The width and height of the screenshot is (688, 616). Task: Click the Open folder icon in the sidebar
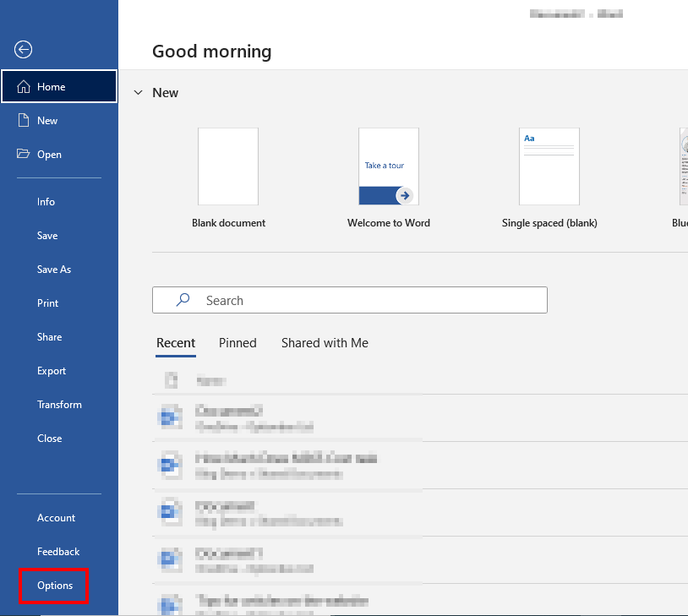pos(24,154)
